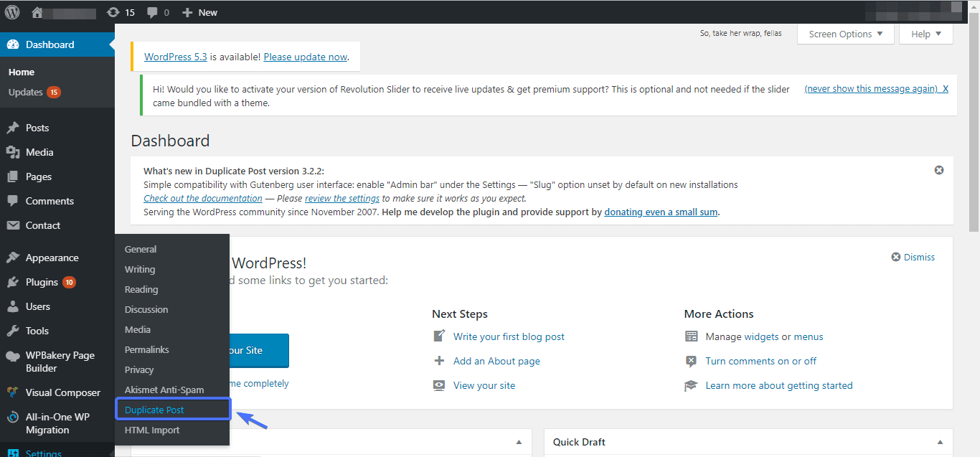
Task: Click the screen icon beside View your site
Action: [x=439, y=385]
